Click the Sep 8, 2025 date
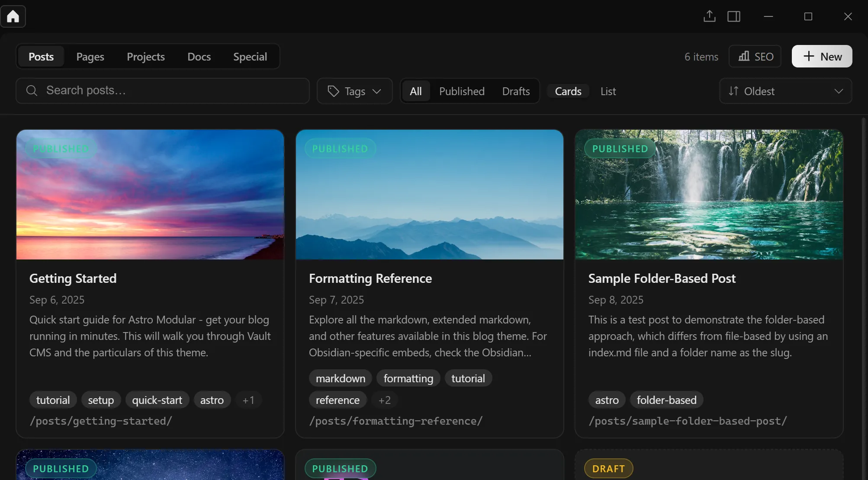The width and height of the screenshot is (868, 480). (616, 300)
